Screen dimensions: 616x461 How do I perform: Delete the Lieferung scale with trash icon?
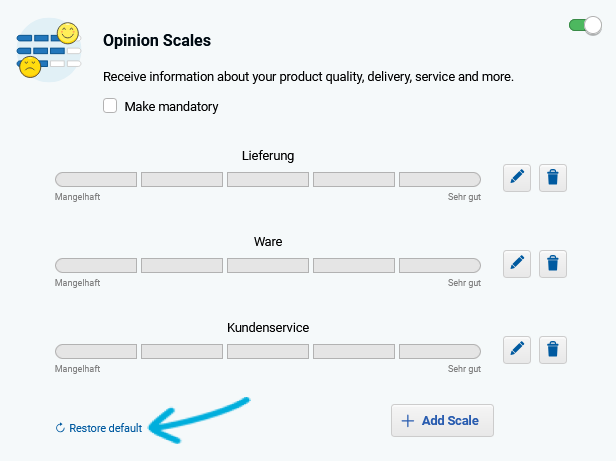(552, 178)
